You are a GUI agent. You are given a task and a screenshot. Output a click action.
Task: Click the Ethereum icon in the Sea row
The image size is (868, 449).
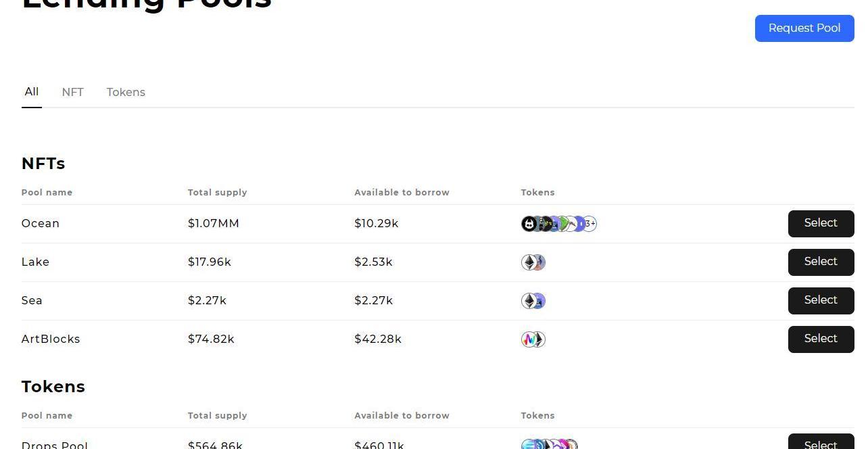click(529, 301)
